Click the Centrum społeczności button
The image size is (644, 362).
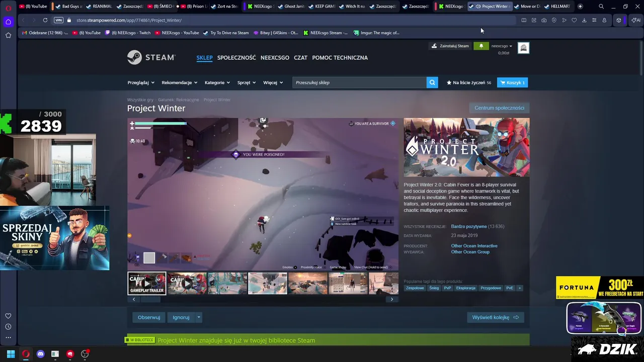click(499, 108)
